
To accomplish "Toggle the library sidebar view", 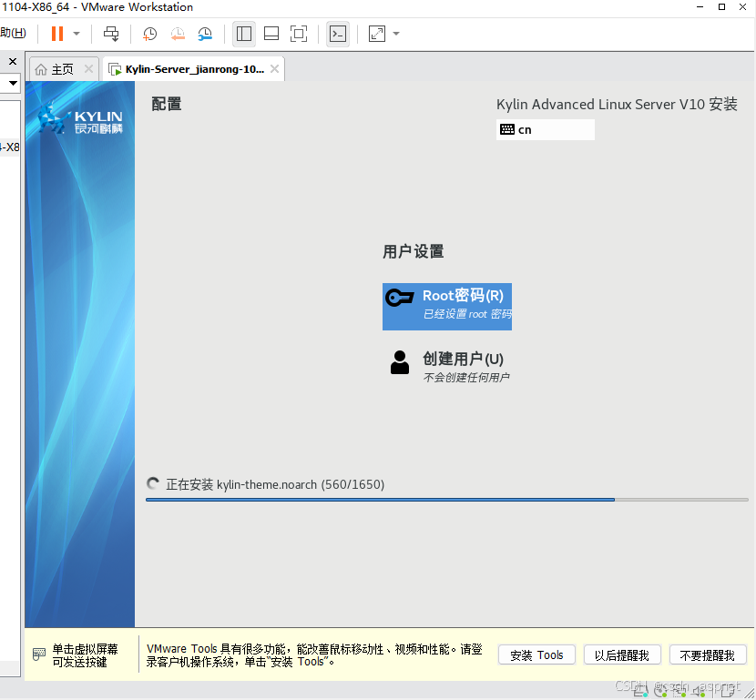I will [244, 34].
